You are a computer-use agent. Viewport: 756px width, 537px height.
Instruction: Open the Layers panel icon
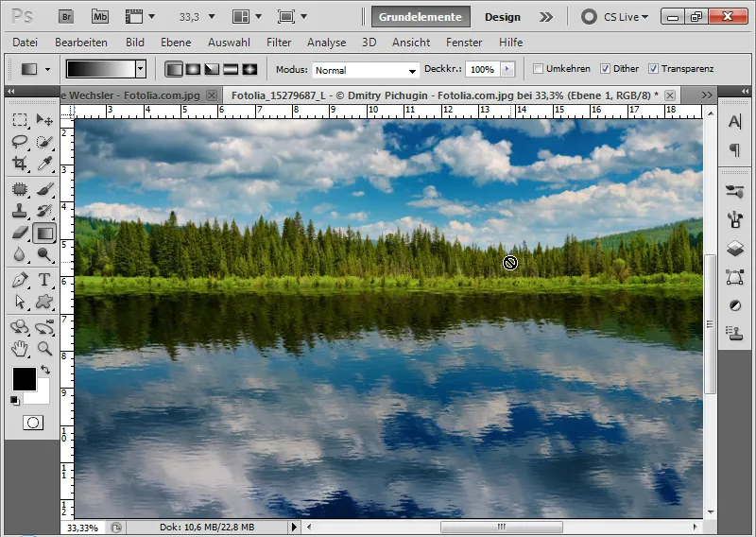tap(734, 249)
